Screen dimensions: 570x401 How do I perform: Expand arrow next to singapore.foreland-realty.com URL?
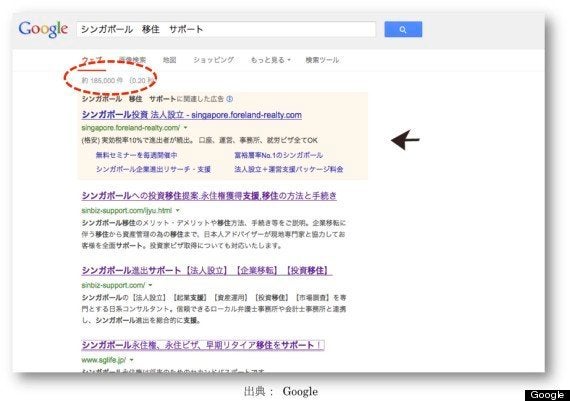click(x=185, y=128)
